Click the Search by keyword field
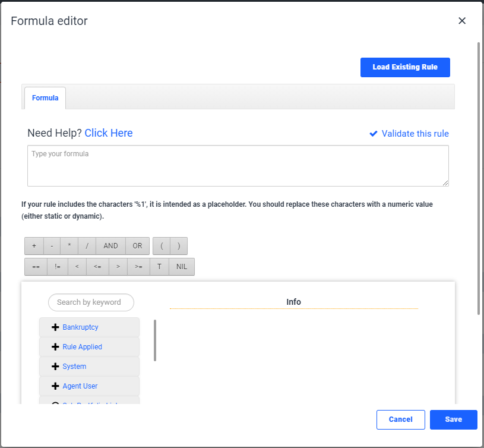This screenshot has height=448, width=484. (91, 302)
